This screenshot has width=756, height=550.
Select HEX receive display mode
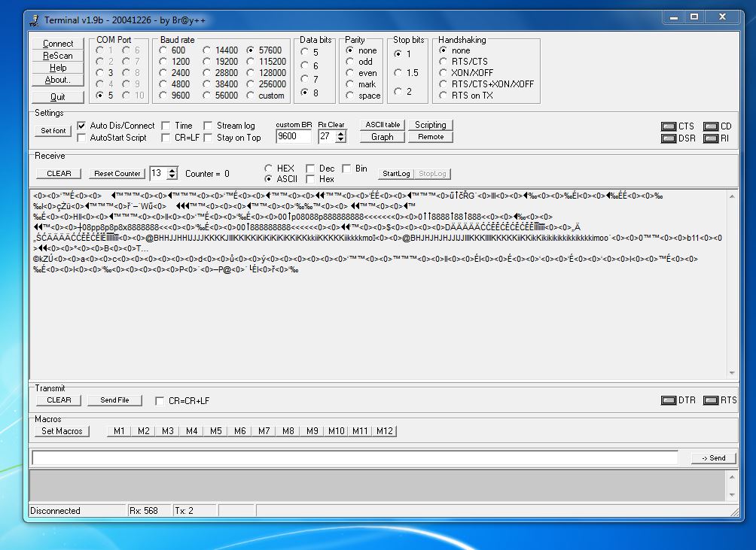click(x=269, y=169)
